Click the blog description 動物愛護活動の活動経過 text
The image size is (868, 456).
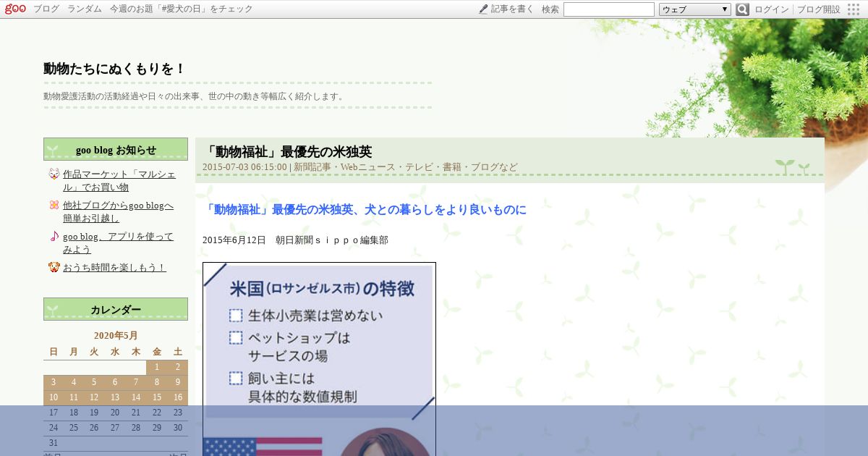pyautogui.click(x=195, y=96)
